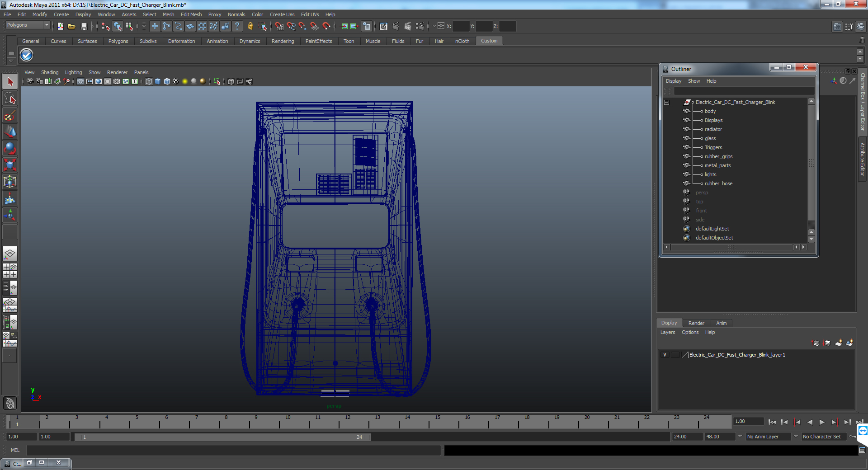
Task: Open the No Anim Layer dropdown arrow
Action: pyautogui.click(x=740, y=437)
